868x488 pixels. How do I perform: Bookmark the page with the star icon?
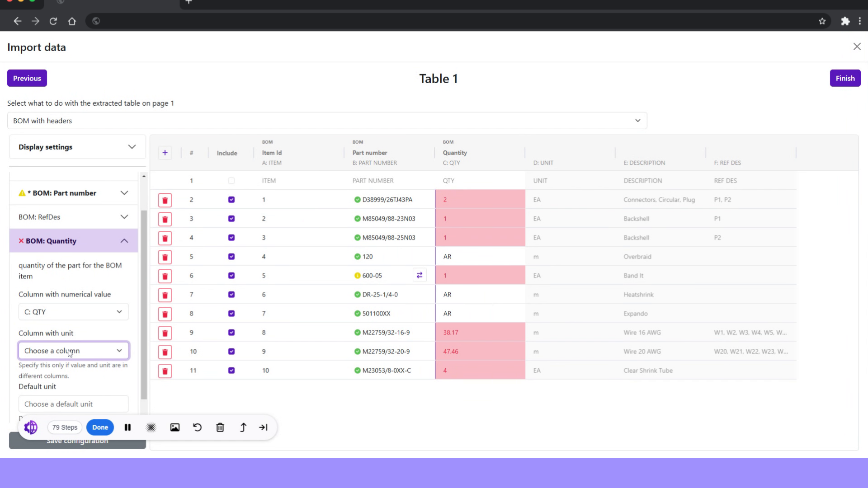822,21
